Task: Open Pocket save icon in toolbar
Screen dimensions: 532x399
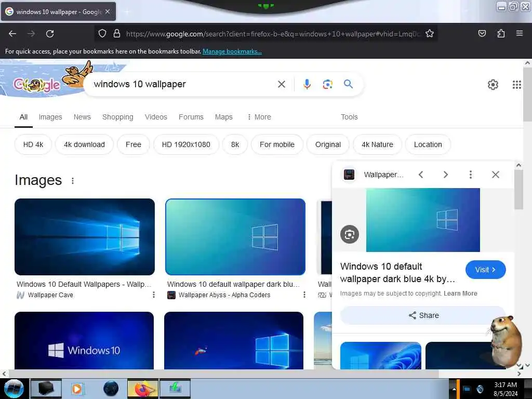Action: click(x=482, y=33)
